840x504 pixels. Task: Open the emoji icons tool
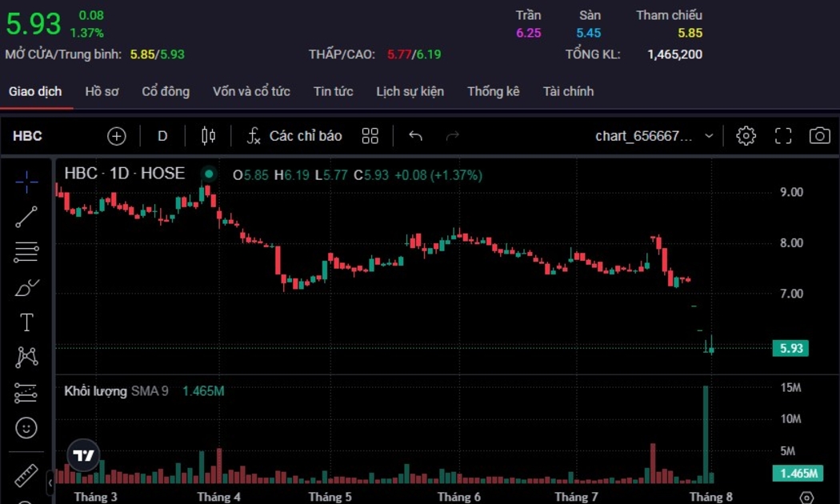coord(26,428)
